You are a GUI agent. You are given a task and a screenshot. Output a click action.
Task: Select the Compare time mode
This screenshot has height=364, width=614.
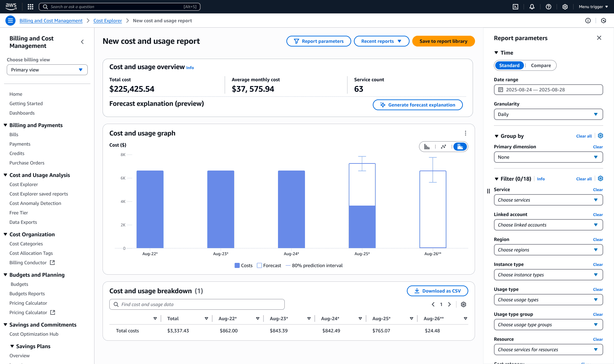pos(541,65)
